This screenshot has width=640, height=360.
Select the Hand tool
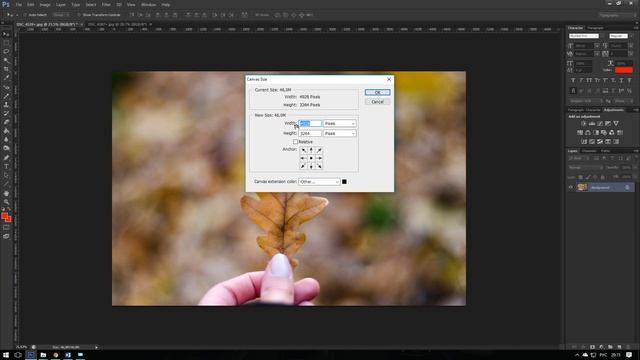click(6, 193)
